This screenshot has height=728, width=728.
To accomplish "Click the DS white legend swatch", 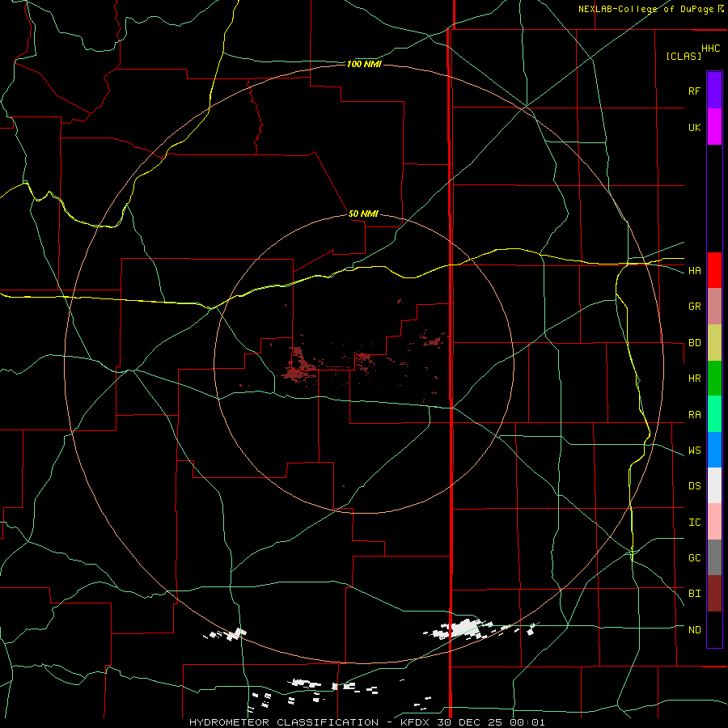I will 714,485.
